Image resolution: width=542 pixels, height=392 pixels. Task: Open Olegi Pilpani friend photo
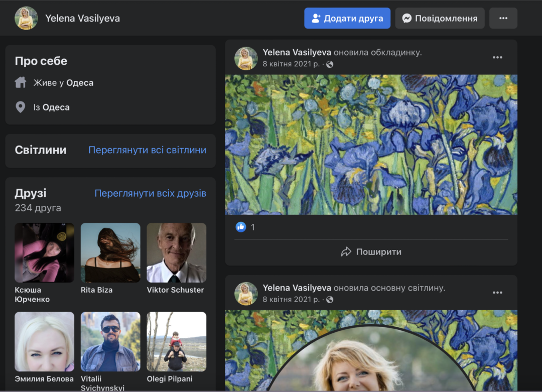tap(176, 341)
